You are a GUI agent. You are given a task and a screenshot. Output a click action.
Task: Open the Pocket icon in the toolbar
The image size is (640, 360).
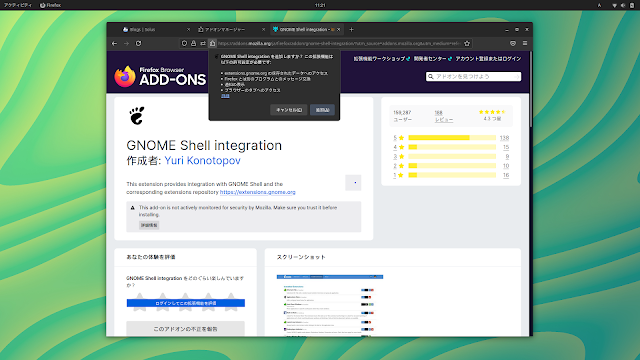tap(513, 43)
